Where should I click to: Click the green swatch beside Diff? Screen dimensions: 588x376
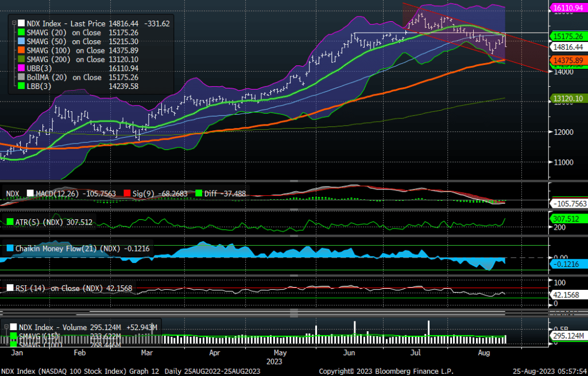point(199,193)
